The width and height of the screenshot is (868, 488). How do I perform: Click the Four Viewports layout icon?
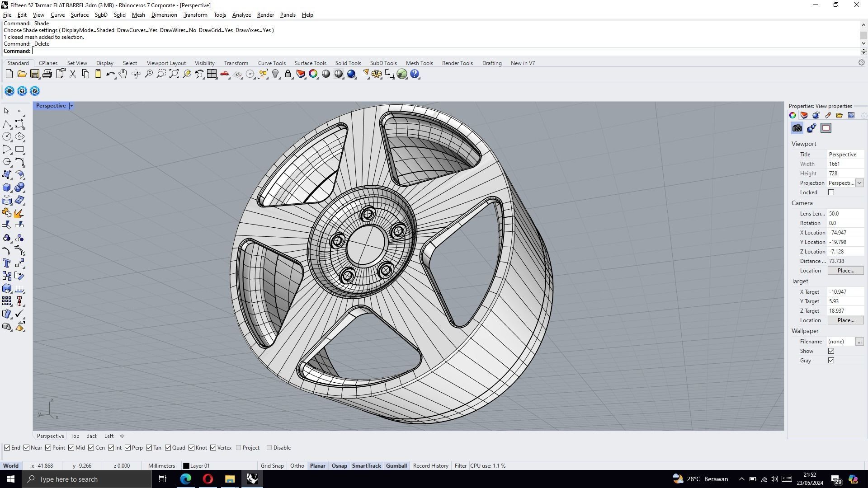click(x=212, y=74)
